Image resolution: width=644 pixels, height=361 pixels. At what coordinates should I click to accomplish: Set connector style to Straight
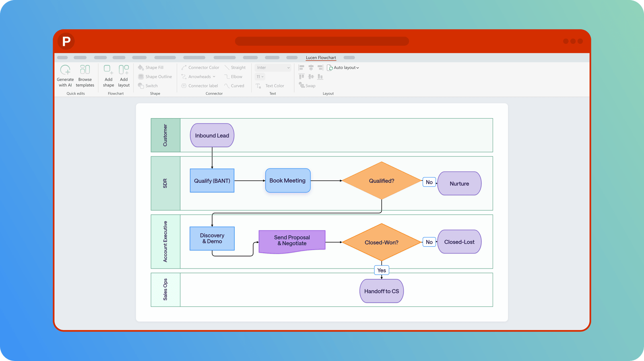click(x=235, y=68)
